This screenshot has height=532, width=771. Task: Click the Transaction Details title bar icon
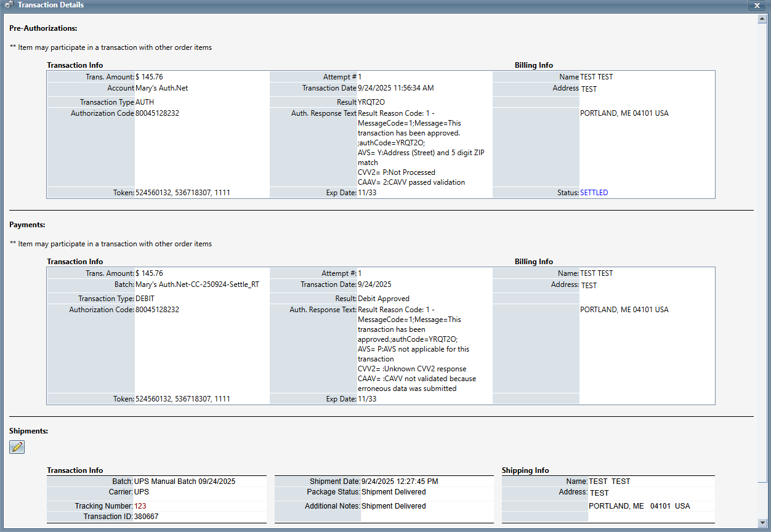(x=9, y=5)
